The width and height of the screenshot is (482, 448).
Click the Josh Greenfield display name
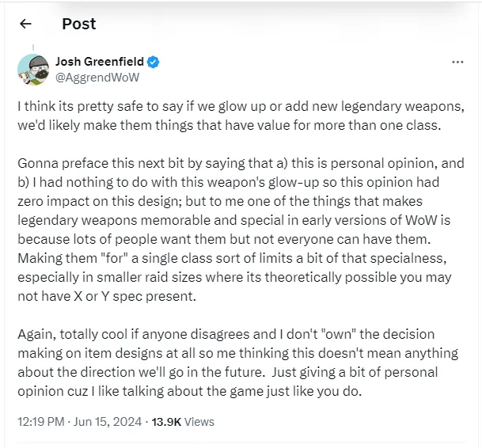coord(101,62)
